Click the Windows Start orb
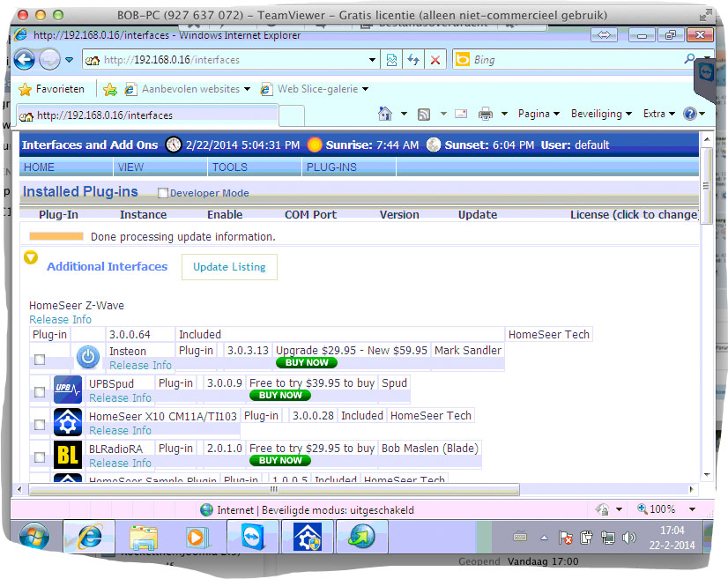This screenshot has width=728, height=579. [x=33, y=537]
